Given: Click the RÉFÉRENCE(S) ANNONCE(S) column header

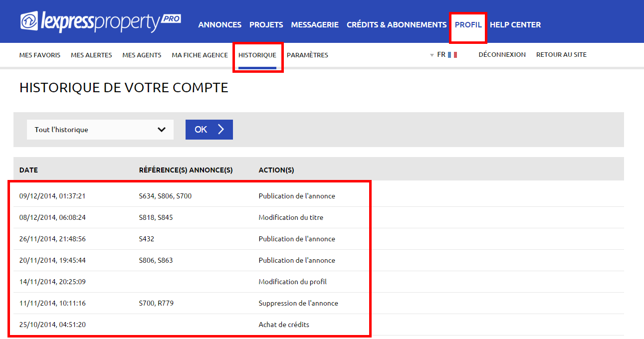Looking at the screenshot, I should [x=186, y=170].
